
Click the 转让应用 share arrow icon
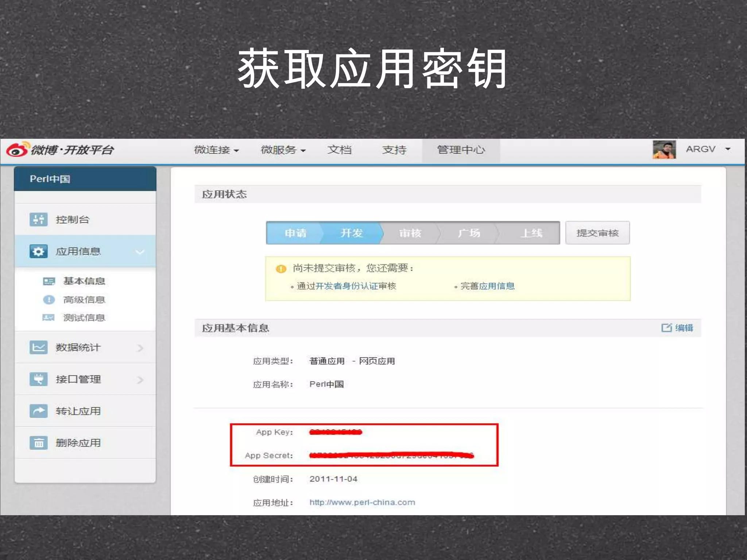click(x=38, y=411)
